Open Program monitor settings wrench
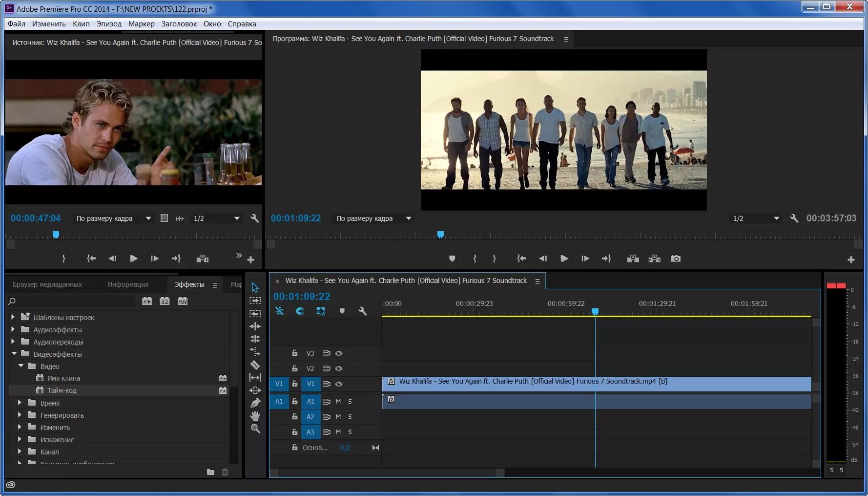Screen dimensions: 868x496 click(x=794, y=218)
